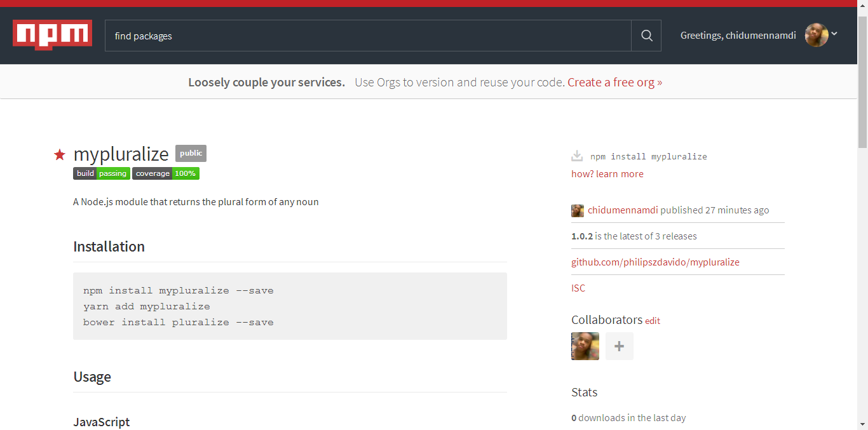868x430 pixels.
Task: Click the scrollbar down arrow
Action: 862,424
